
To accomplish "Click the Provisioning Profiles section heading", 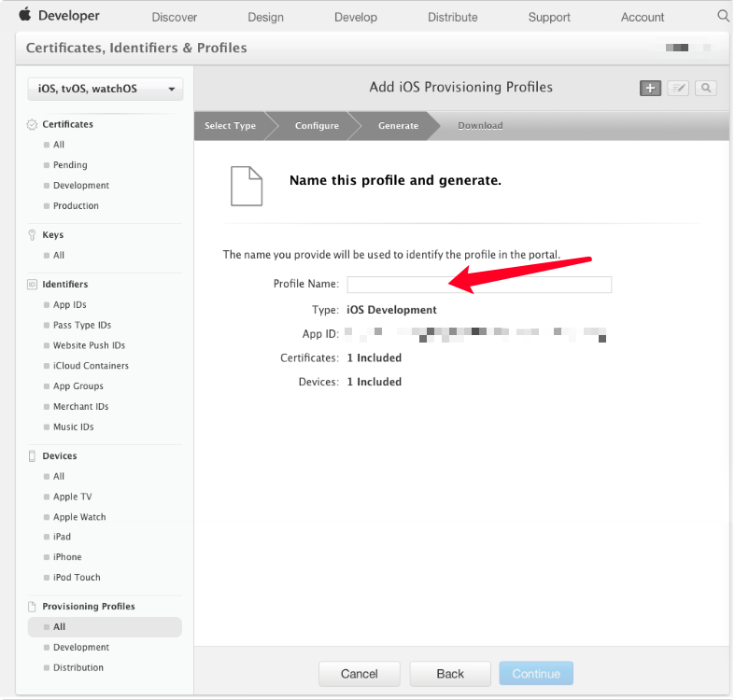I will [89, 607].
